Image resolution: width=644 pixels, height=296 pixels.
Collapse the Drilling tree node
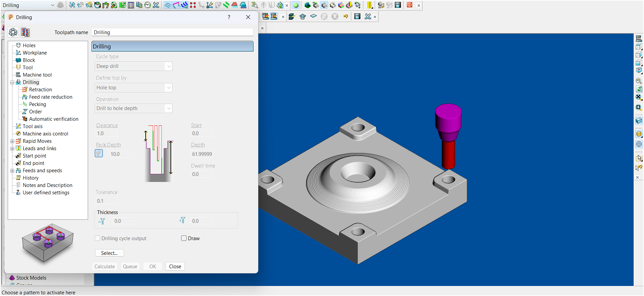click(x=12, y=82)
